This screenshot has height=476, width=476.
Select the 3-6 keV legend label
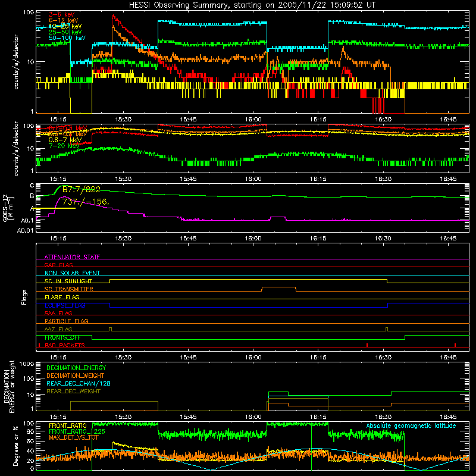[x=62, y=14]
